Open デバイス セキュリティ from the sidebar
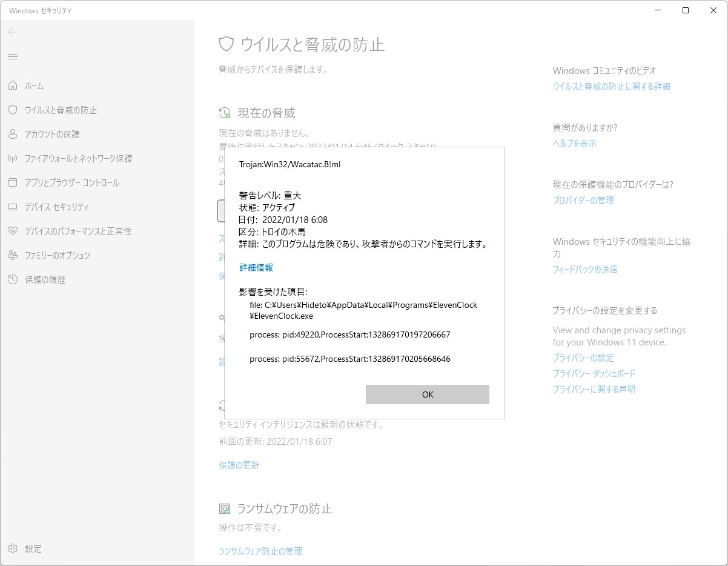728x566 pixels. tap(48, 207)
